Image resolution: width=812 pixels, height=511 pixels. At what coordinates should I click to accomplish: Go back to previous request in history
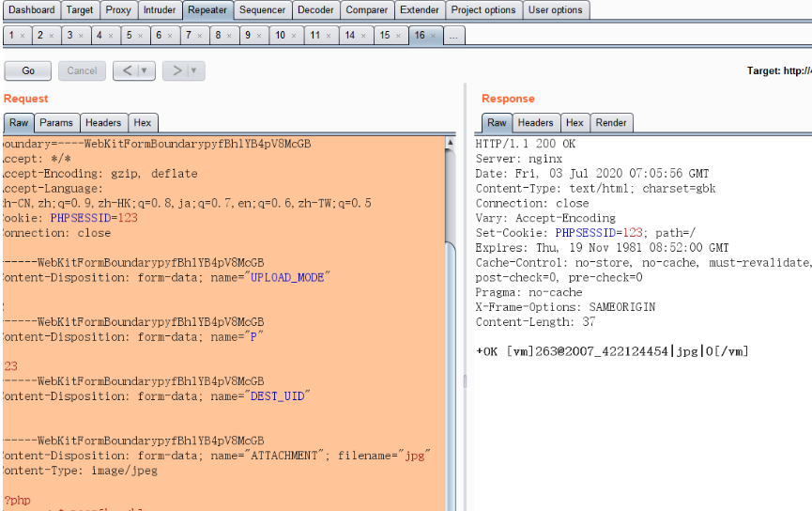coord(127,70)
